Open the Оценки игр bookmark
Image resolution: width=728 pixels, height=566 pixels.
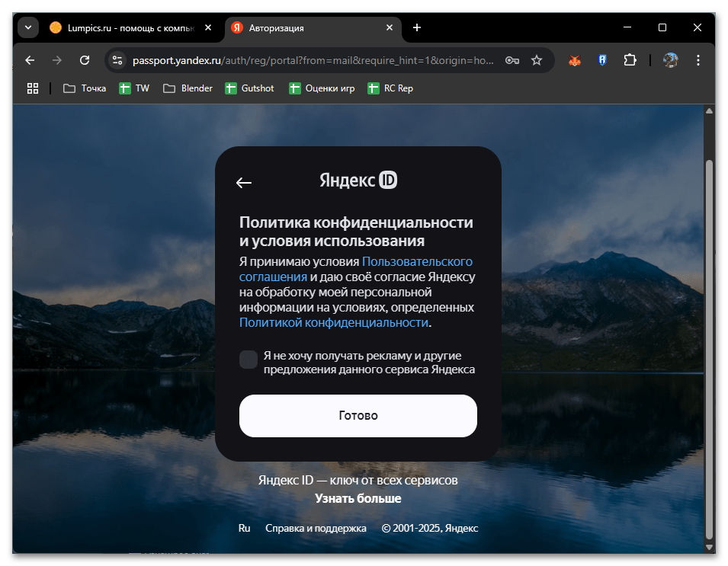[x=322, y=88]
